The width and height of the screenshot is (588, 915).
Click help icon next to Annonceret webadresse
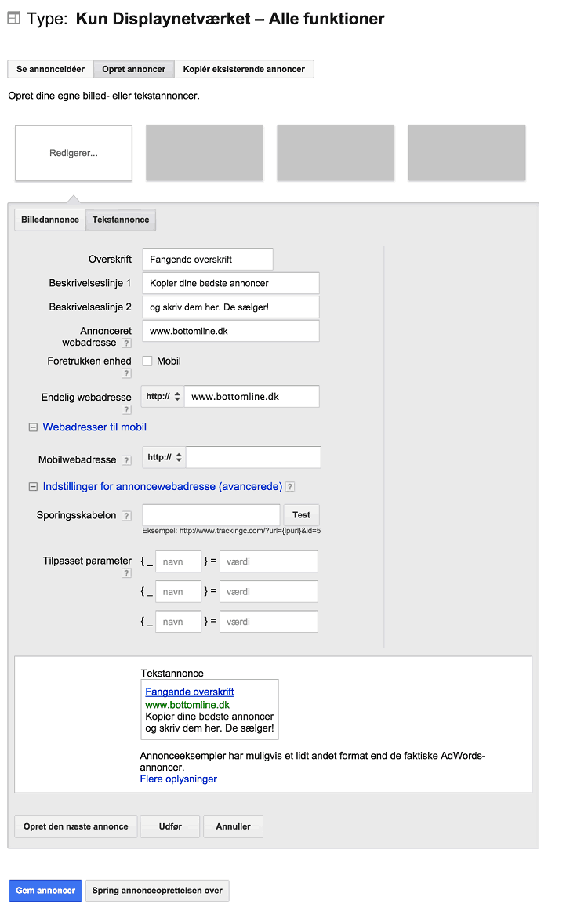(x=126, y=343)
